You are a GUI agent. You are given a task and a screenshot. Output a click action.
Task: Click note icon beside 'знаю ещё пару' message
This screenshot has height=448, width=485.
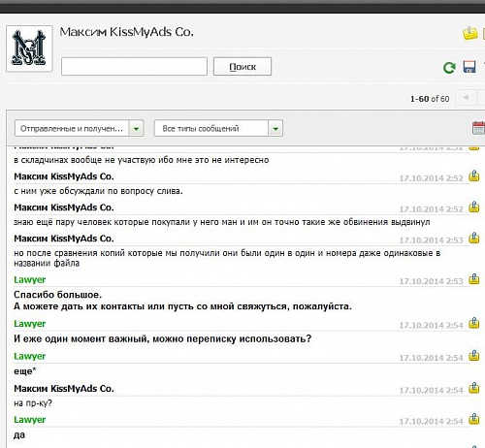[474, 207]
